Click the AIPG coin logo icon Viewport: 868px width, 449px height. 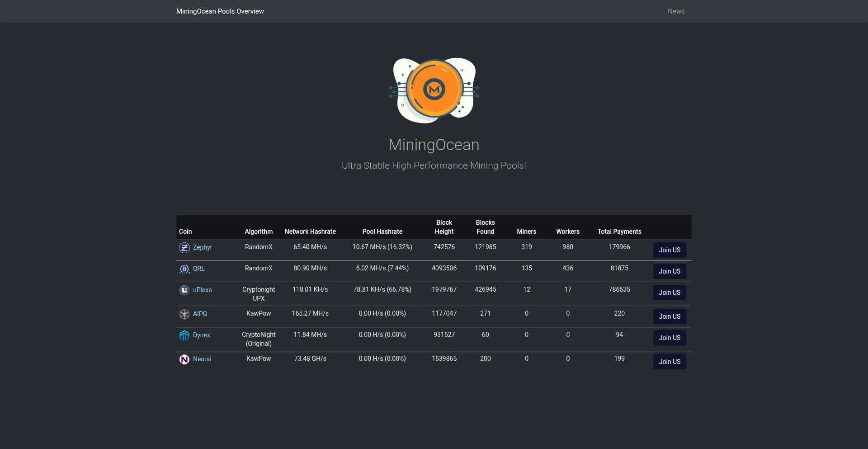click(184, 314)
